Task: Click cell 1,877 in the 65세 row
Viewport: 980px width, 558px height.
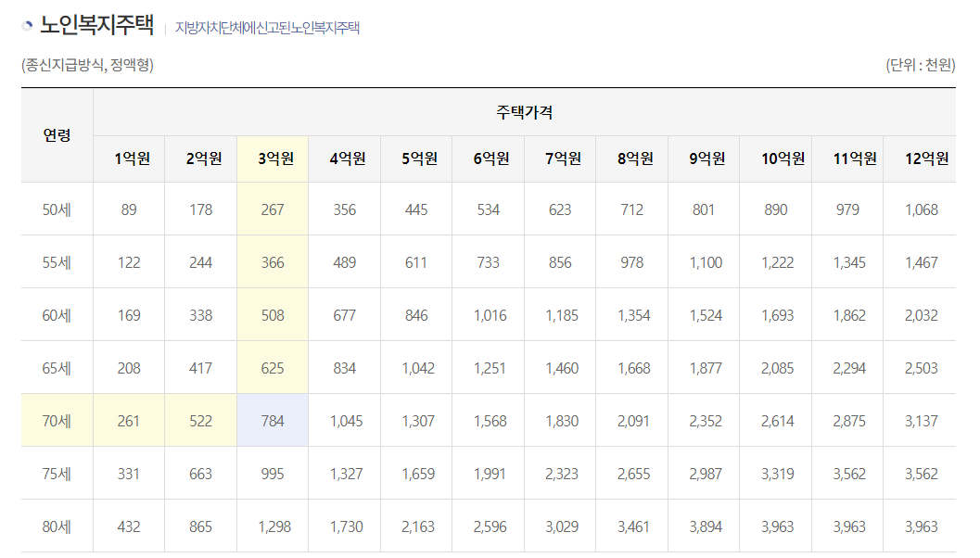Action: click(x=704, y=368)
